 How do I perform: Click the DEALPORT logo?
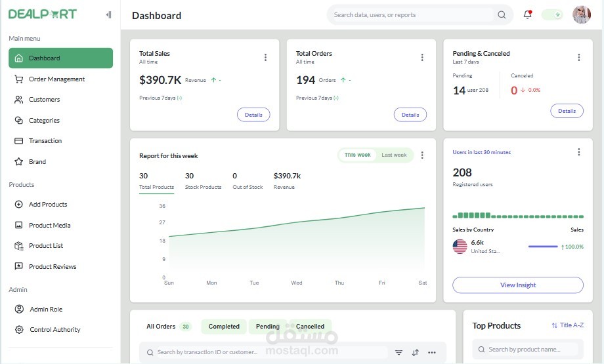[43, 14]
